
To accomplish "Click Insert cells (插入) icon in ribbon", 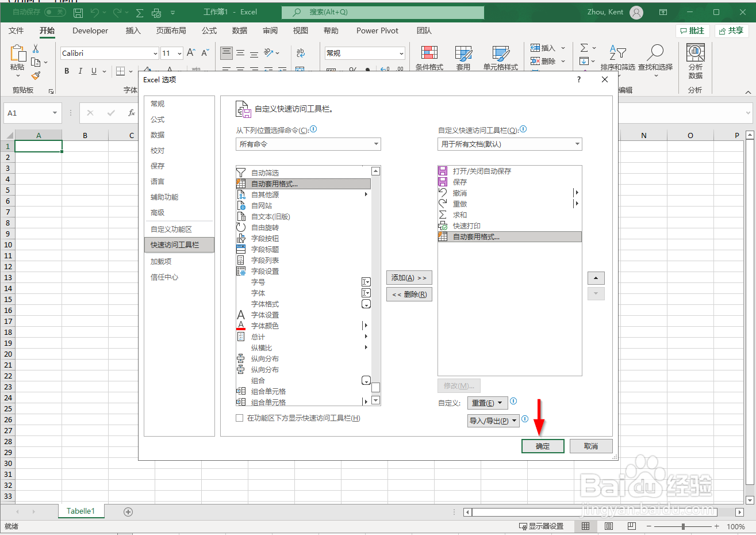I will point(535,48).
